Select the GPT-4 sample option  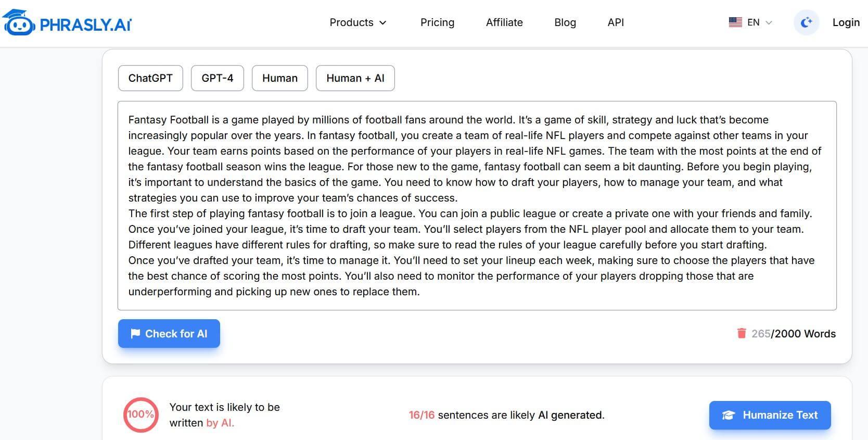pyautogui.click(x=217, y=78)
